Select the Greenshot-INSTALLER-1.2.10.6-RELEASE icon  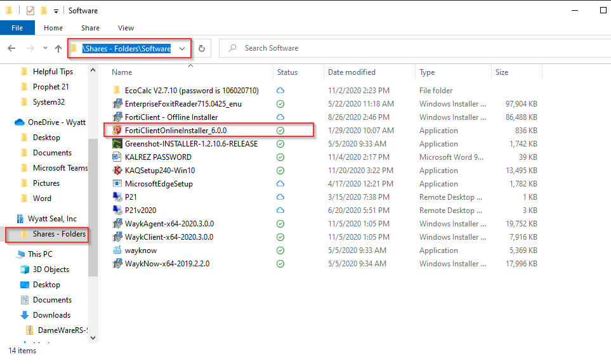pyautogui.click(x=117, y=144)
